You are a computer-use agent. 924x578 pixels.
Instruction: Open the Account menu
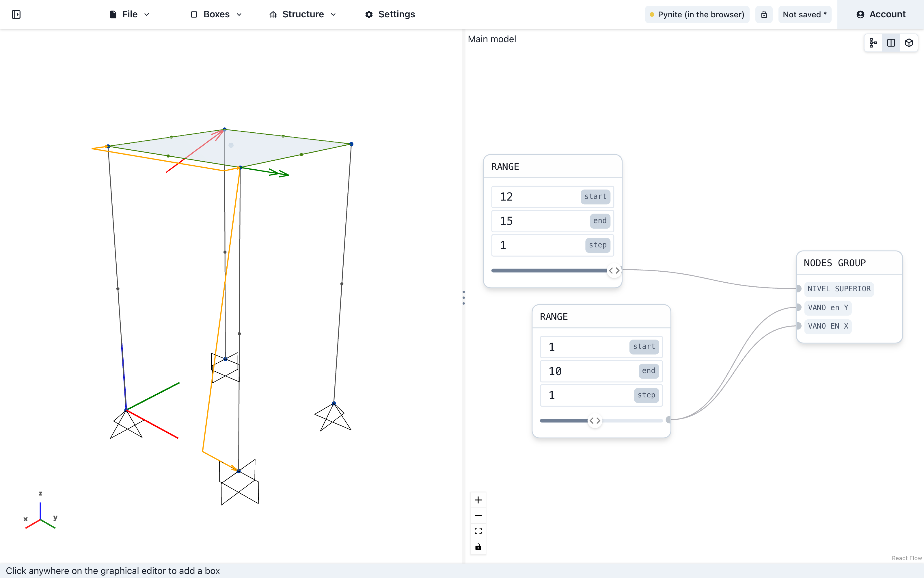click(880, 14)
